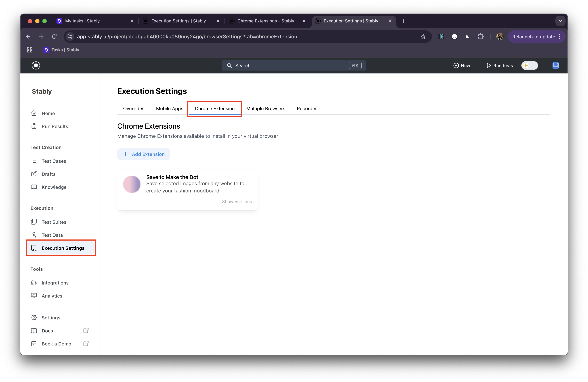Switch to Multiple Browsers tab
The width and height of the screenshot is (588, 382).
[266, 109]
